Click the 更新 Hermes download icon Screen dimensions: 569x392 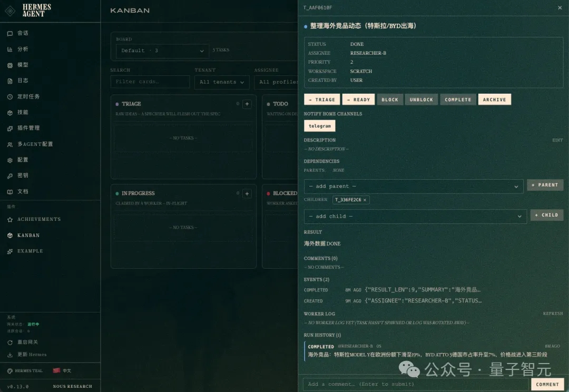coord(10,355)
